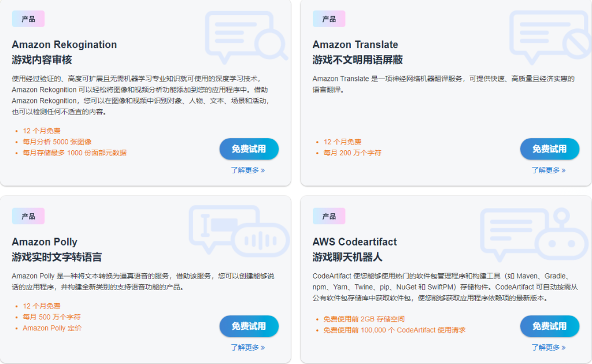Select the 产品 badge on the Polly card
This screenshot has width=592, height=364.
click(x=28, y=216)
